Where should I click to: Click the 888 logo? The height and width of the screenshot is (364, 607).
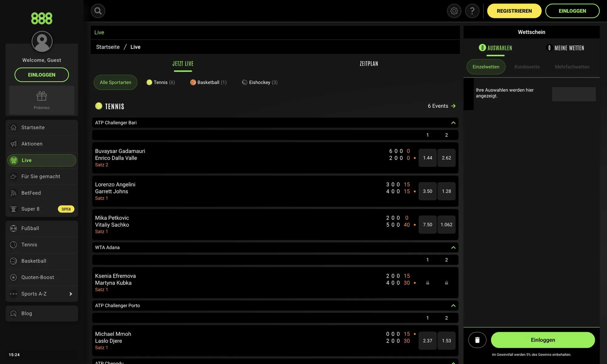[42, 19]
